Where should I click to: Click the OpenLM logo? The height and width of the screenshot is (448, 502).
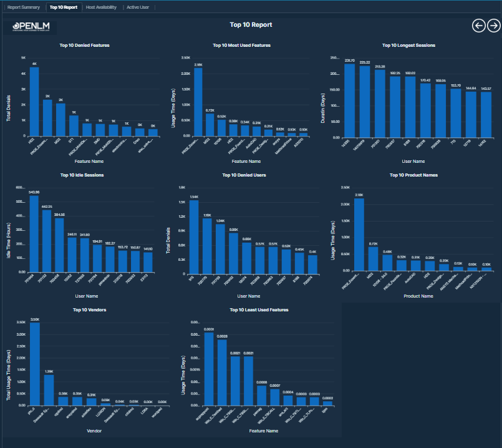pyautogui.click(x=31, y=26)
